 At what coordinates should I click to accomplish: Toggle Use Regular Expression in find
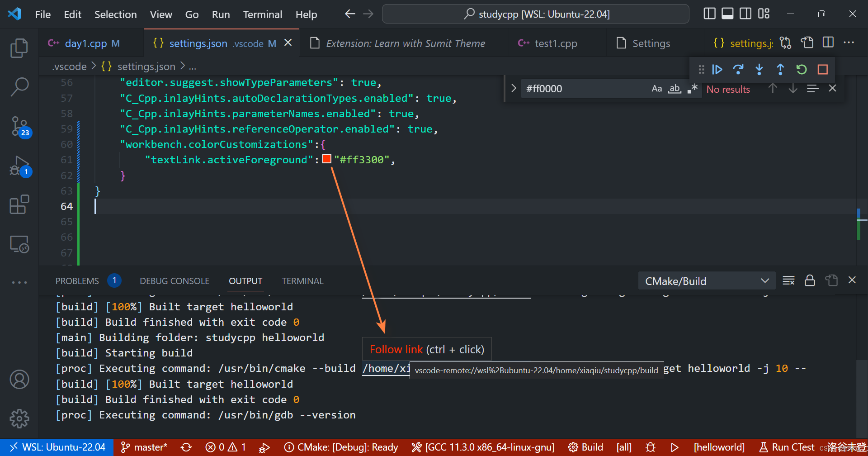pyautogui.click(x=693, y=89)
